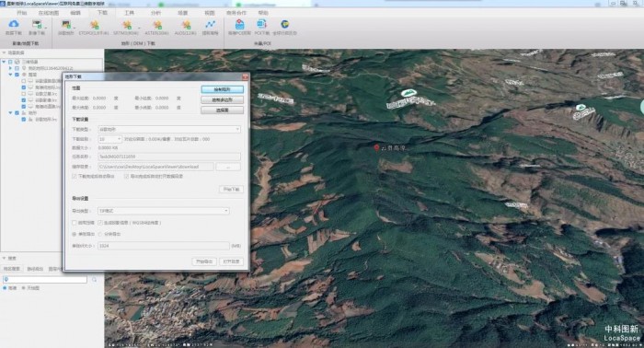
Task: Open the Analysis ribbon tab
Action: pos(155,13)
